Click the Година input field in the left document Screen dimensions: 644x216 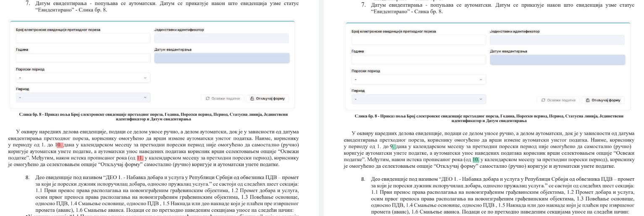pos(83,58)
